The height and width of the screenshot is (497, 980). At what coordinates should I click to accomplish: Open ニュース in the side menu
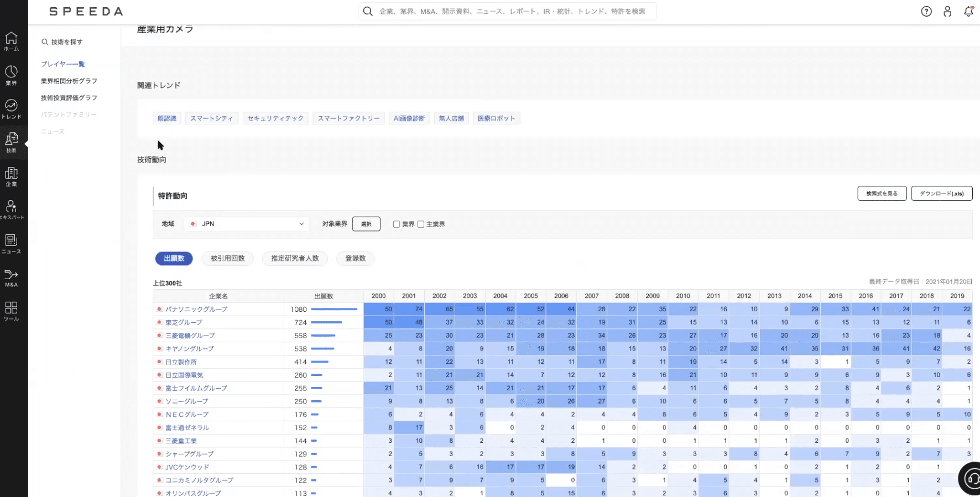point(53,132)
